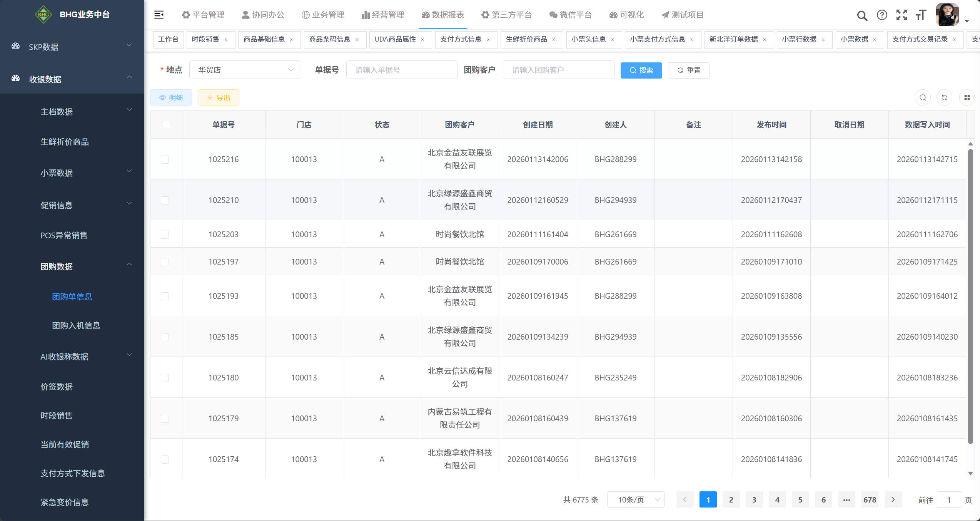Screen dimensions: 980x521
Task: Click the 导出 export button
Action: [218, 97]
